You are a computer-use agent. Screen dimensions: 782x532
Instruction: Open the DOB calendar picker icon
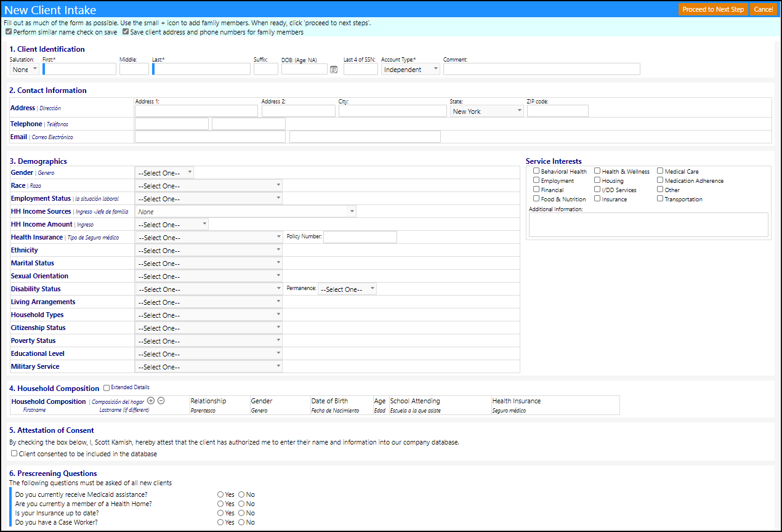(334, 70)
